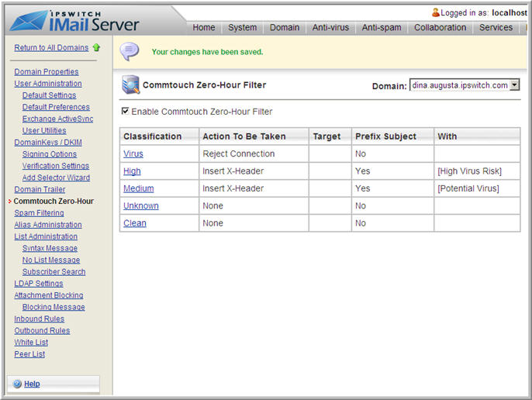Click the Commtouch Zero-Hour Filter icon

pos(130,84)
